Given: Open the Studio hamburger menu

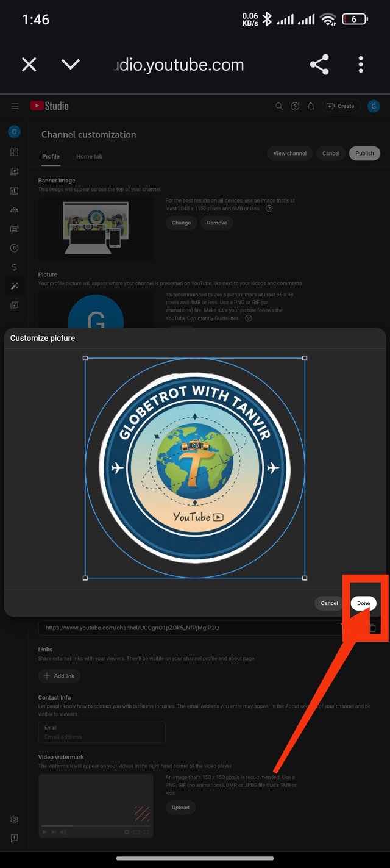Looking at the screenshot, I should click(x=15, y=106).
